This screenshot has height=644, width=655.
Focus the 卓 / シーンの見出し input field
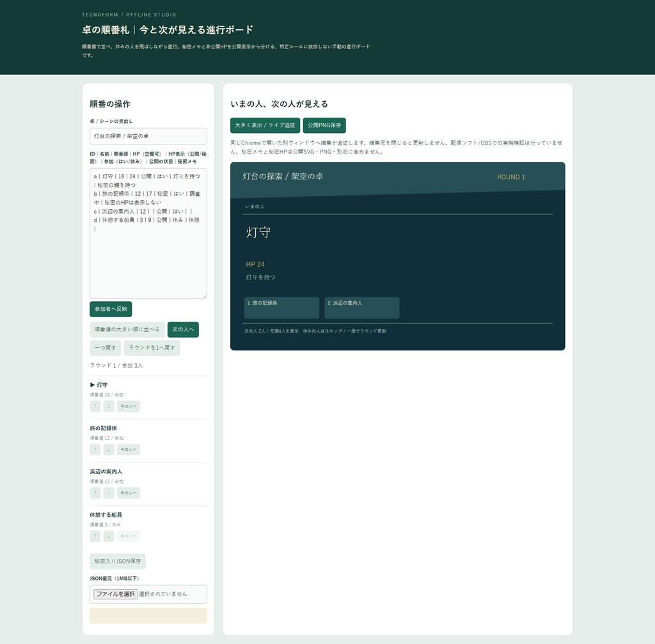pyautogui.click(x=148, y=137)
